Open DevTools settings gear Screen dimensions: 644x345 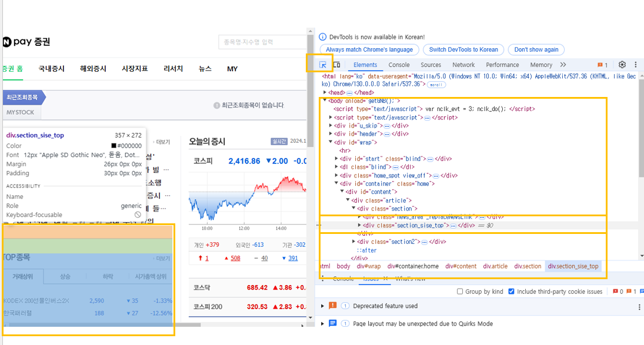click(x=622, y=65)
